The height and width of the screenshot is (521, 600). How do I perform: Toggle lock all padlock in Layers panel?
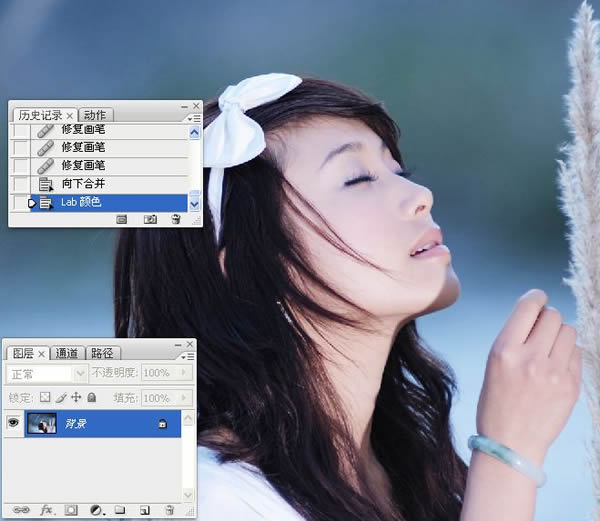coord(91,397)
